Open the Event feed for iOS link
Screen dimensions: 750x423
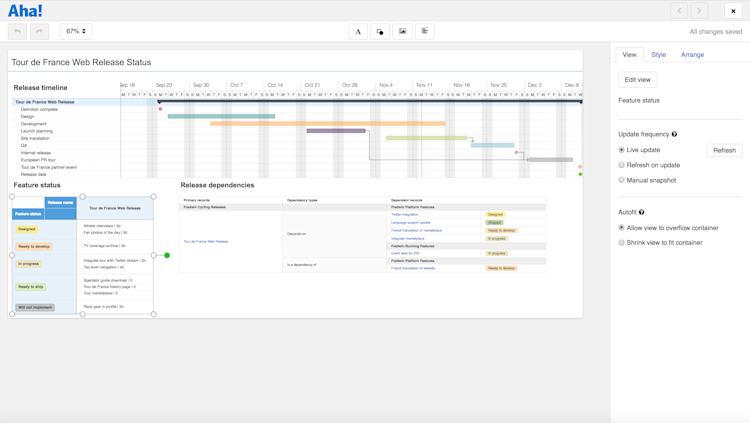[405, 253]
